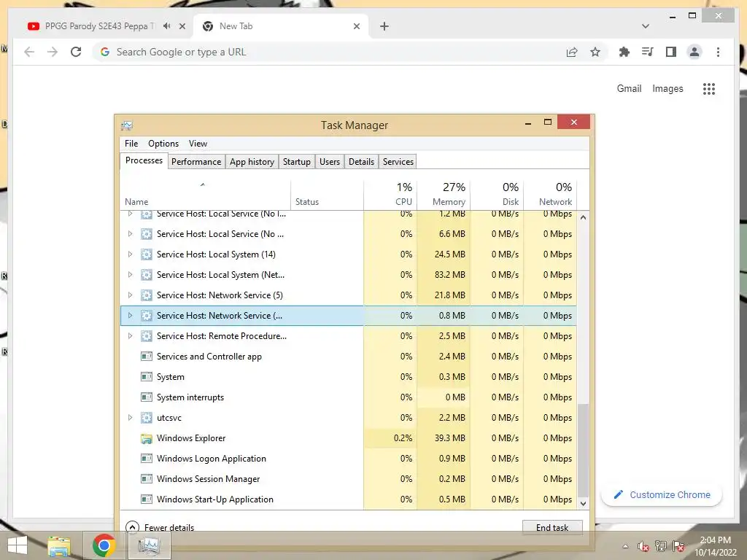Click the Chrome forward arrow
The image size is (747, 560).
coord(53,52)
